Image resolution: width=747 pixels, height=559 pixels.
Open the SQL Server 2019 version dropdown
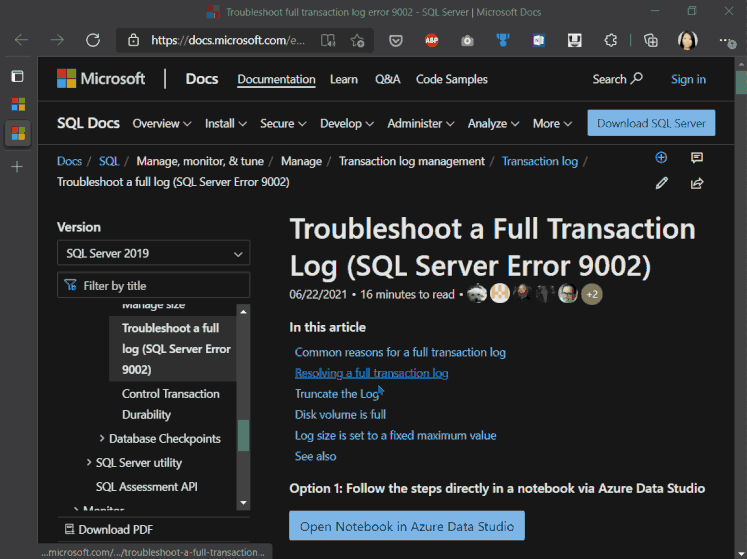(x=153, y=253)
